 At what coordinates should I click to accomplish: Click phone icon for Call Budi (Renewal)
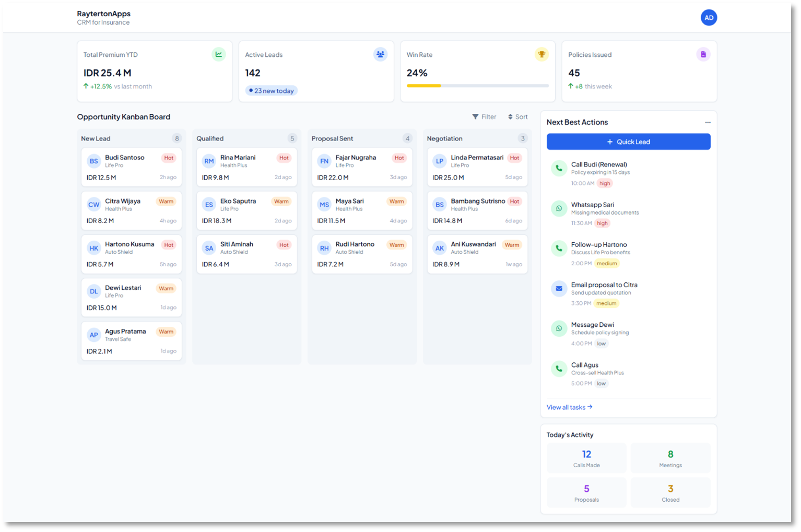point(559,168)
